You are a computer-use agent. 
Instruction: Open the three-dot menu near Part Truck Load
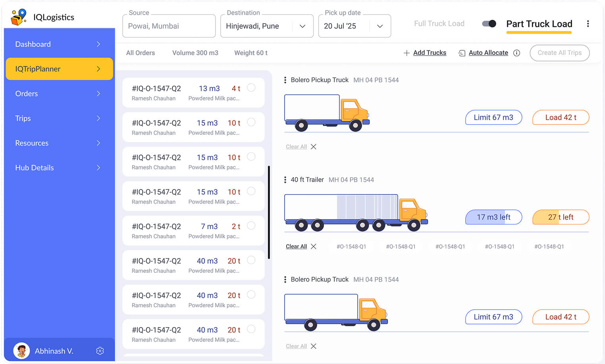(x=588, y=24)
